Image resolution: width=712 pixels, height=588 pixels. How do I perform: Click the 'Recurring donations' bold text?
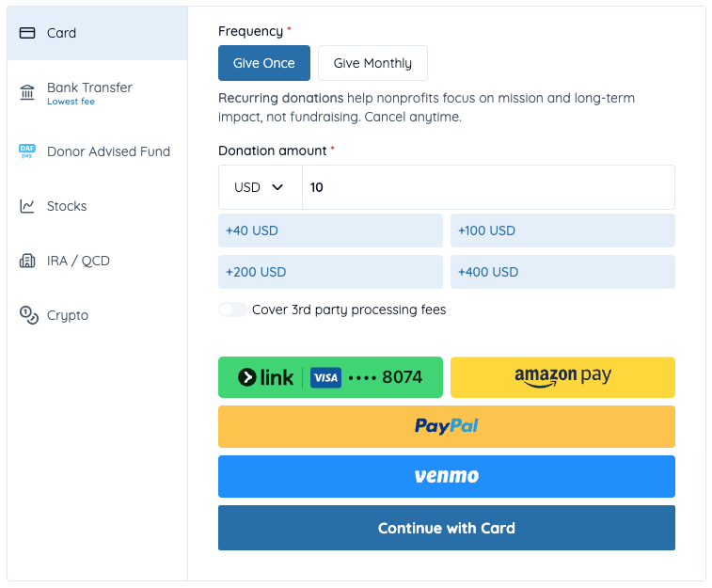tap(281, 98)
